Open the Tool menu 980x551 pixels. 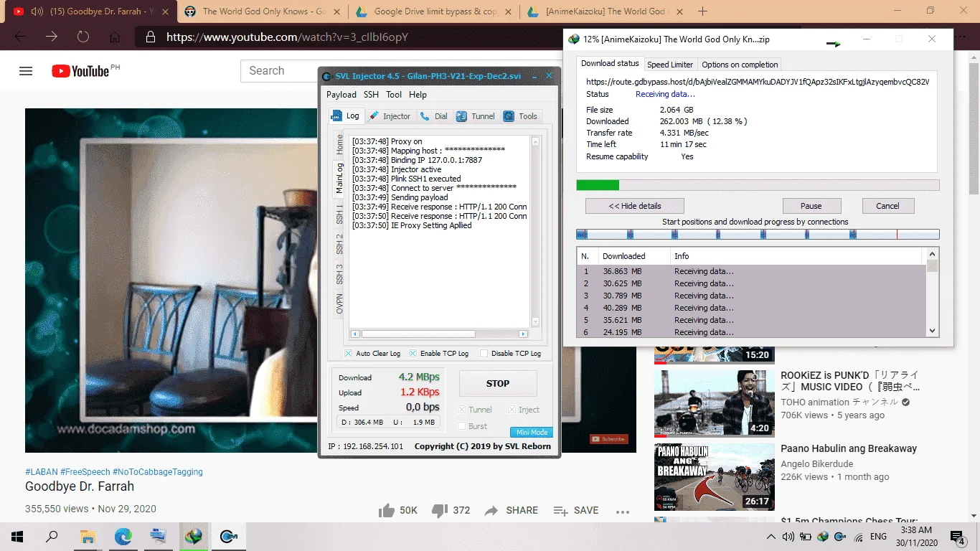pos(394,95)
